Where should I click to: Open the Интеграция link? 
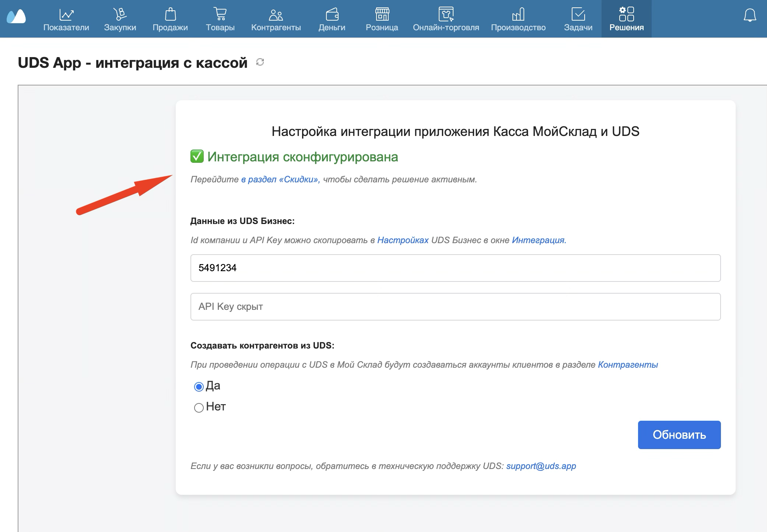[x=539, y=240]
